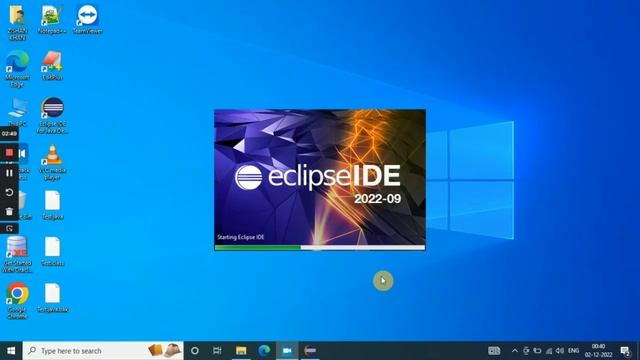Open the volume control in tray
Image resolution: width=640 pixels, height=360 pixels.
[x=560, y=351]
